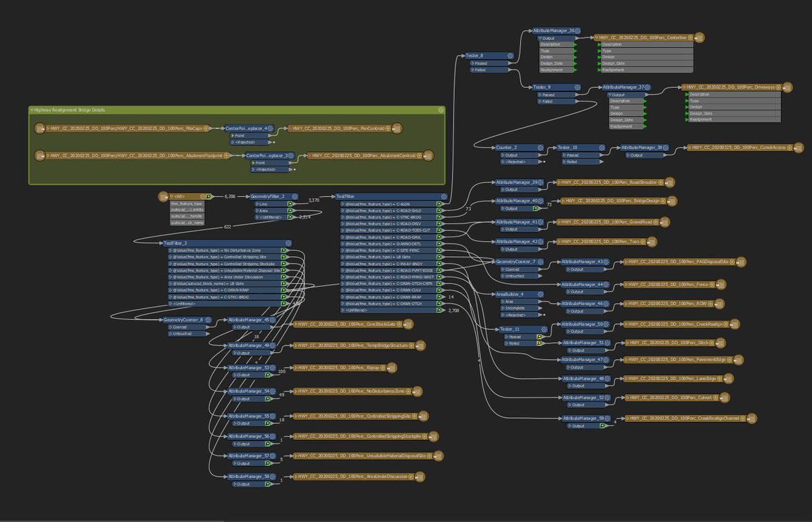Select the AttributeManager_39 transformer
Image resolution: width=812 pixels, height=522 pixels.
pyautogui.click(x=519, y=182)
